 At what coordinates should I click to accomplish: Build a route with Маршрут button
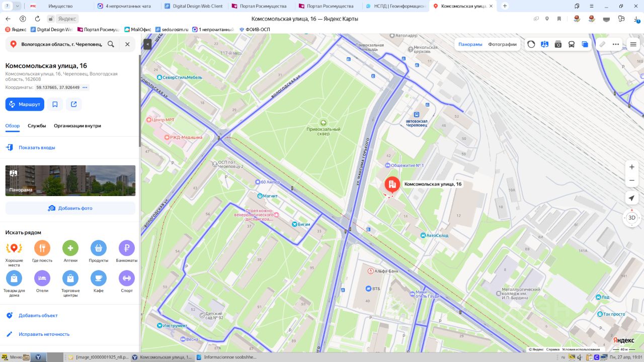pyautogui.click(x=25, y=104)
